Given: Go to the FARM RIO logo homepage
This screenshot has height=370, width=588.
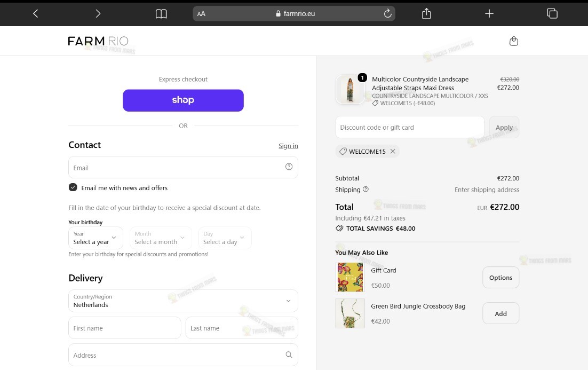Looking at the screenshot, I should click(98, 41).
